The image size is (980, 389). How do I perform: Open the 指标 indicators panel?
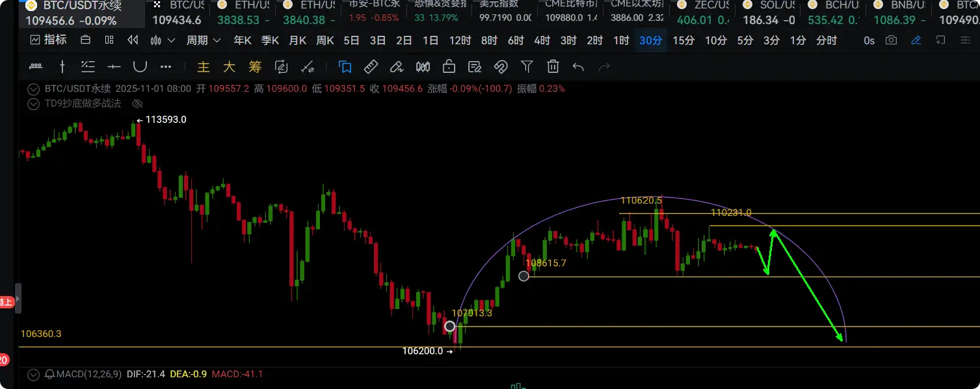(x=48, y=40)
